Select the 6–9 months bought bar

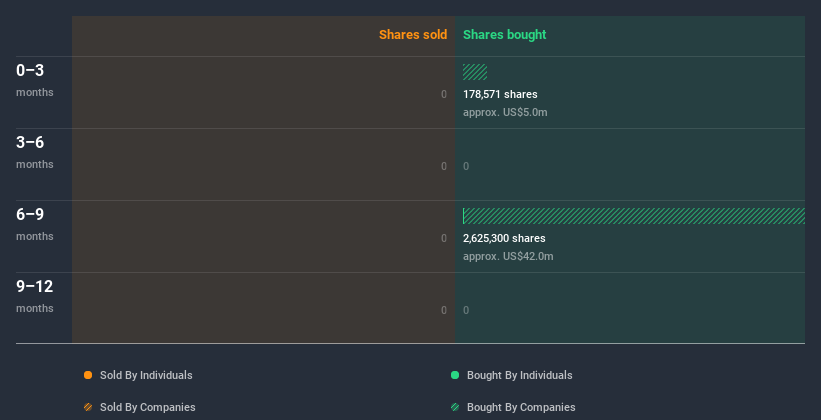[634, 216]
